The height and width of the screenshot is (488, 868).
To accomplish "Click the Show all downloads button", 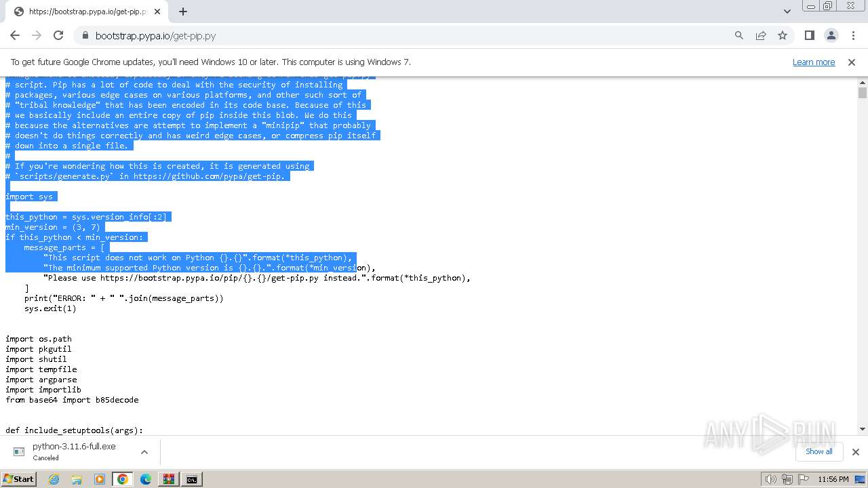I will (x=819, y=451).
